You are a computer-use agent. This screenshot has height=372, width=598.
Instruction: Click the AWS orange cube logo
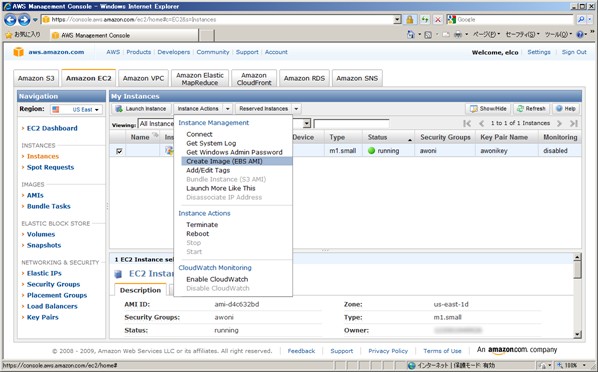click(18, 52)
